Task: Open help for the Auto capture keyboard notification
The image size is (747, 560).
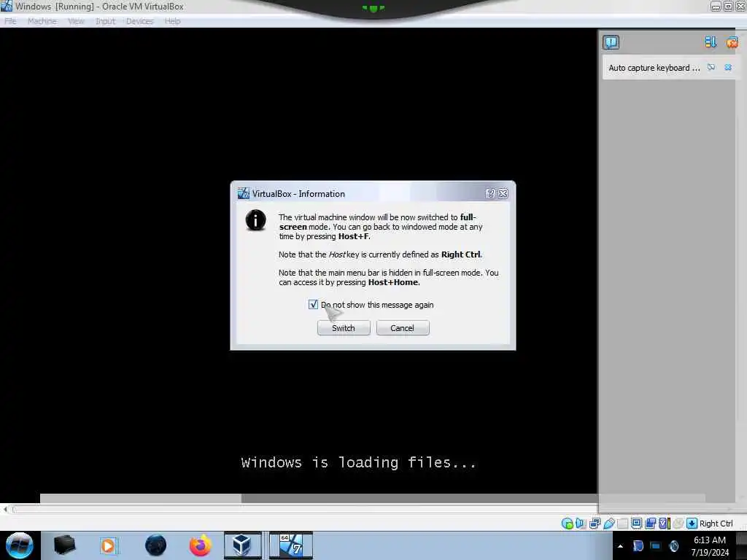Action: (x=711, y=68)
